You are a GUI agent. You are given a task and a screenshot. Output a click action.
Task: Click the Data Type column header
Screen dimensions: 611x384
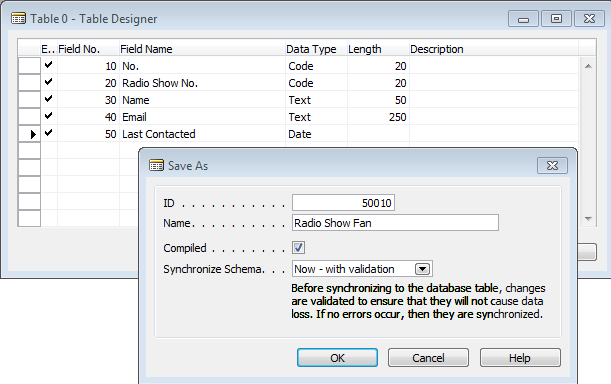coord(316,49)
